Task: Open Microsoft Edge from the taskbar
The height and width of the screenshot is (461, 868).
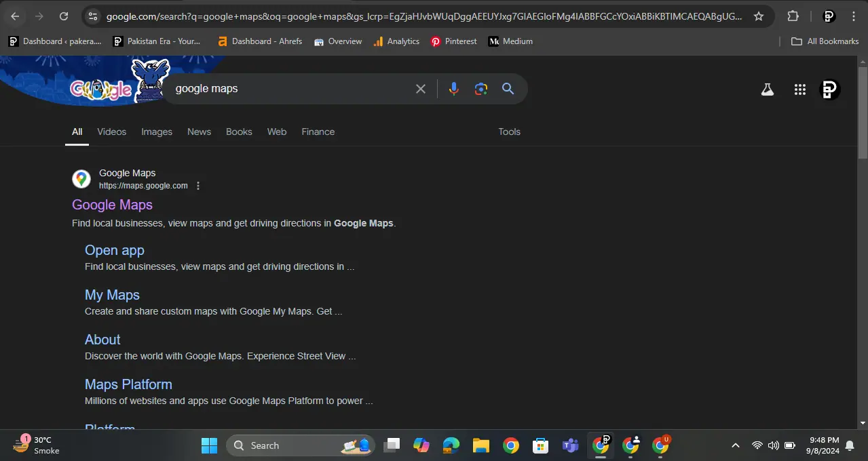Action: 451,445
